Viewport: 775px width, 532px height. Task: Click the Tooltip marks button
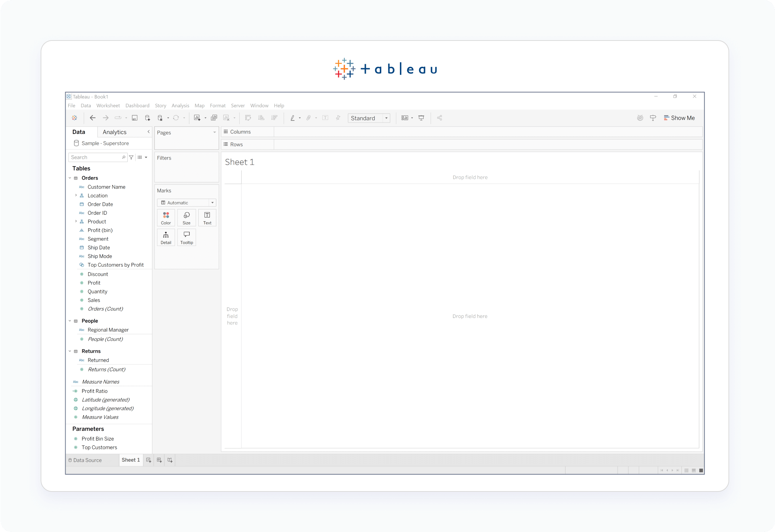[x=186, y=237]
